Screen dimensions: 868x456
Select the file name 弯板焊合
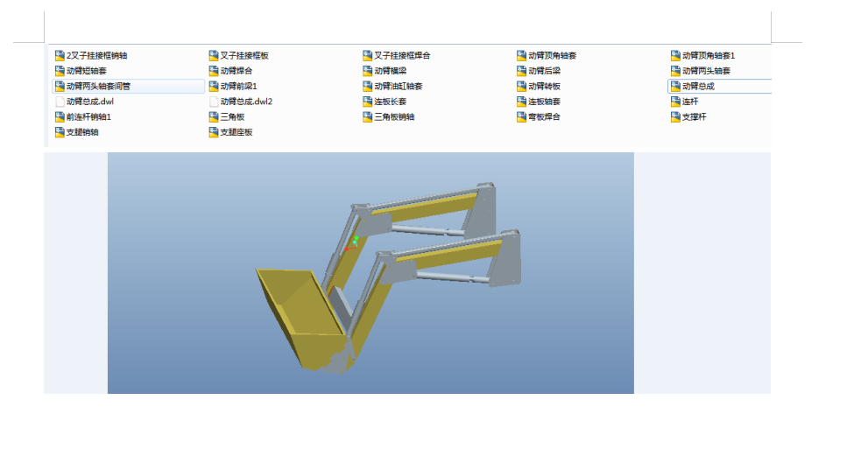tap(544, 116)
